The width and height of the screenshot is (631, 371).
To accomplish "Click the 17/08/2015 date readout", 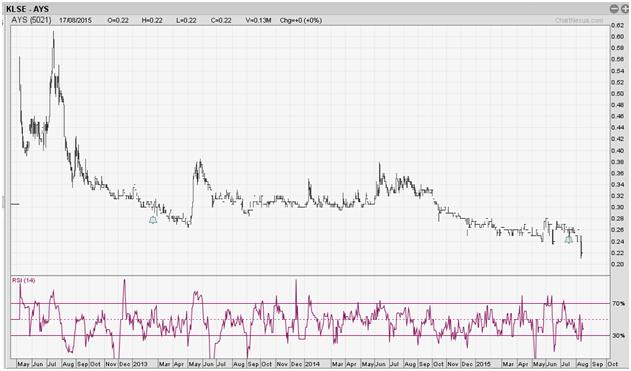I will coord(75,20).
